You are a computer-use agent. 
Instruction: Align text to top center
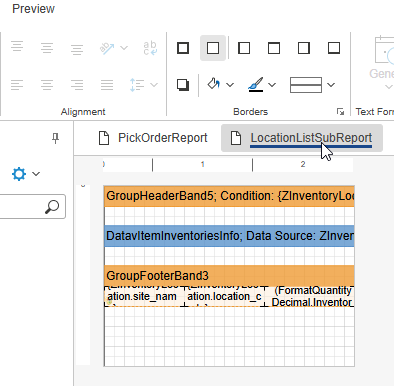47,48
